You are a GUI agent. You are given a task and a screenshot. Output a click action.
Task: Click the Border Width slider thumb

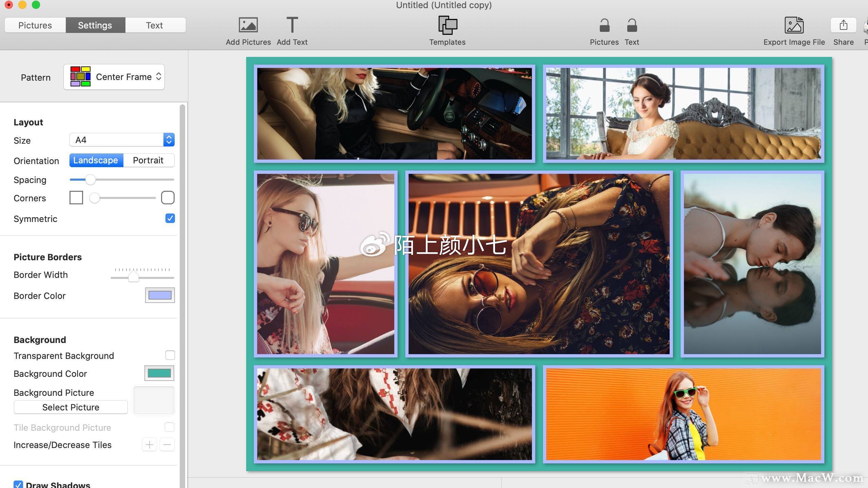coord(134,277)
